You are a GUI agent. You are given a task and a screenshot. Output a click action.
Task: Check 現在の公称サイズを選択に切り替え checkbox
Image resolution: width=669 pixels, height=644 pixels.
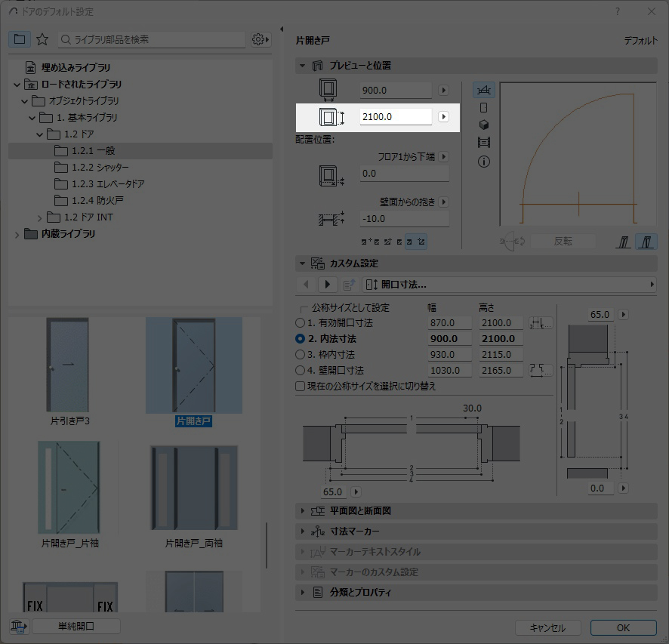(x=301, y=387)
